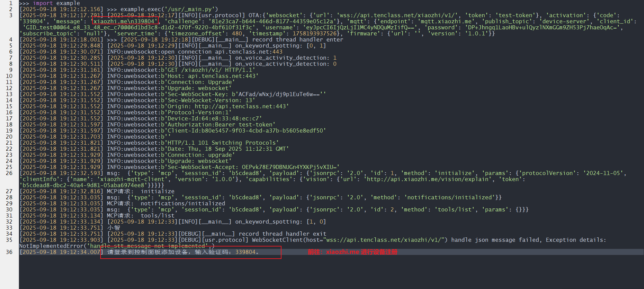Click the red annotation mentioning xiaozhi.me device registration
Viewport: 644px width, 289px height.
pos(352,252)
